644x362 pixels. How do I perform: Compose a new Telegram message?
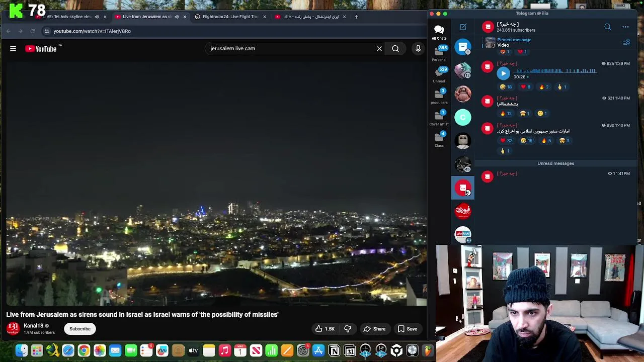tap(463, 27)
